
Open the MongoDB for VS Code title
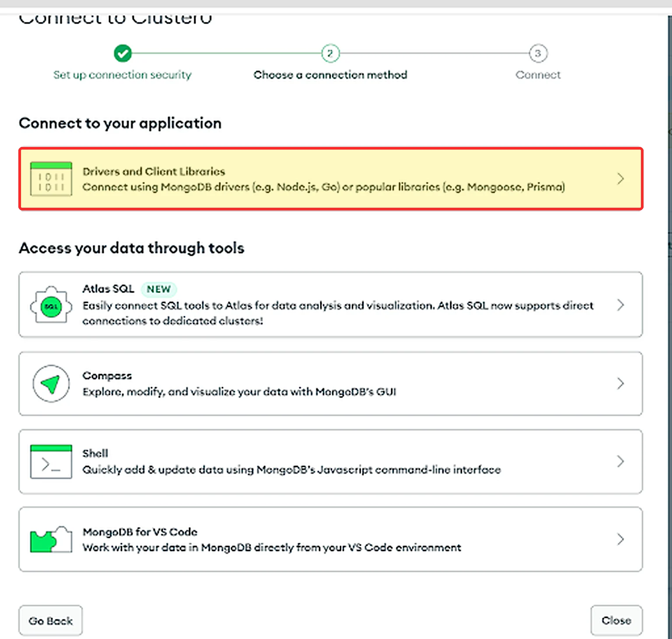[x=140, y=532]
